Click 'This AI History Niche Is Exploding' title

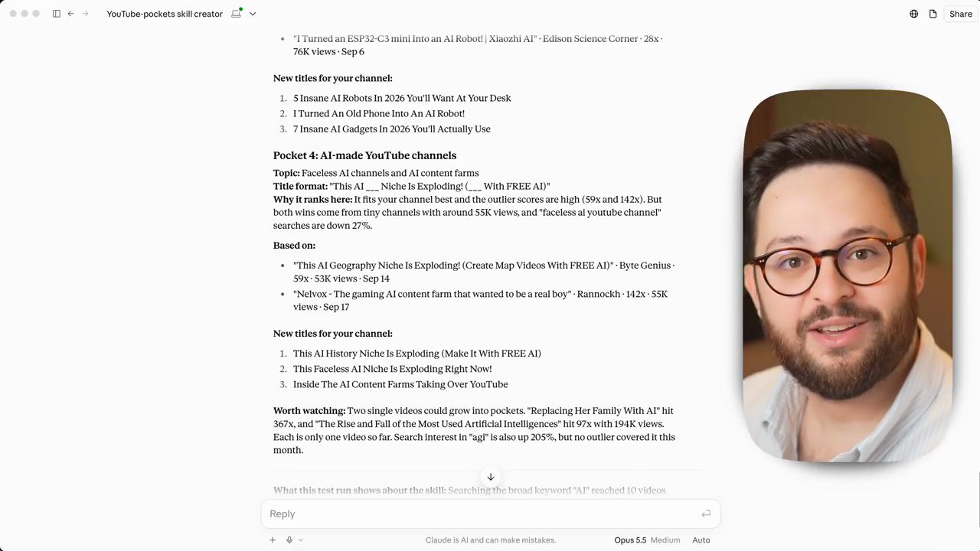(417, 354)
